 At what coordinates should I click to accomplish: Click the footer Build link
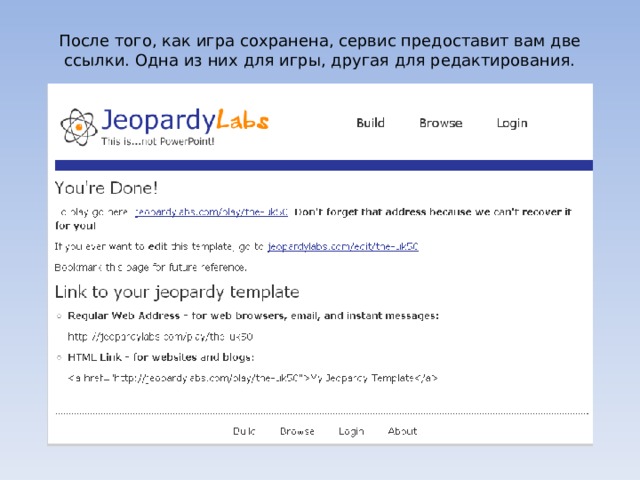click(x=244, y=431)
